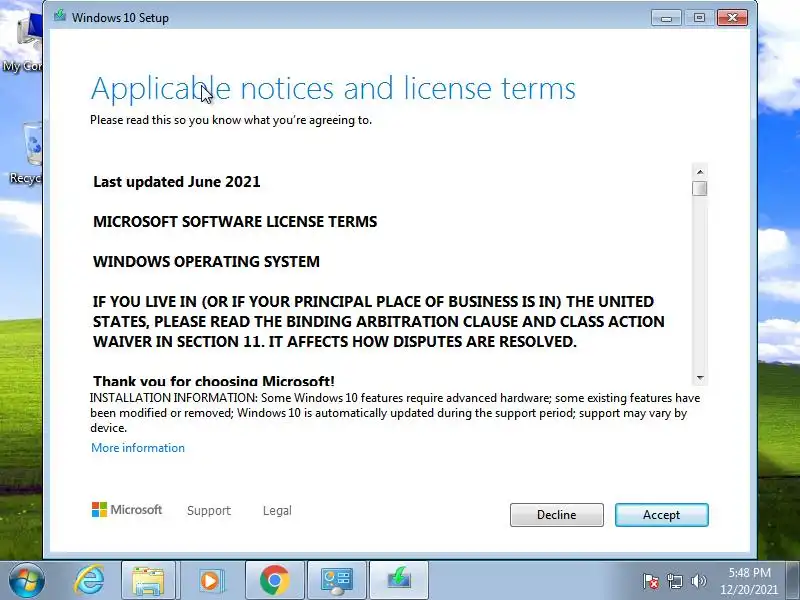Open the Windows Start menu orb
800x600 pixels.
click(x=27, y=581)
